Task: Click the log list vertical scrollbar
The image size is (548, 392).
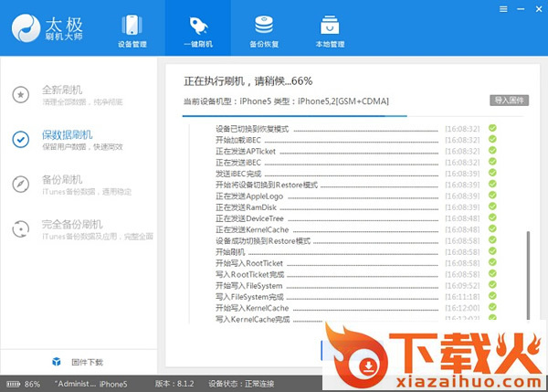Action: [x=527, y=274]
